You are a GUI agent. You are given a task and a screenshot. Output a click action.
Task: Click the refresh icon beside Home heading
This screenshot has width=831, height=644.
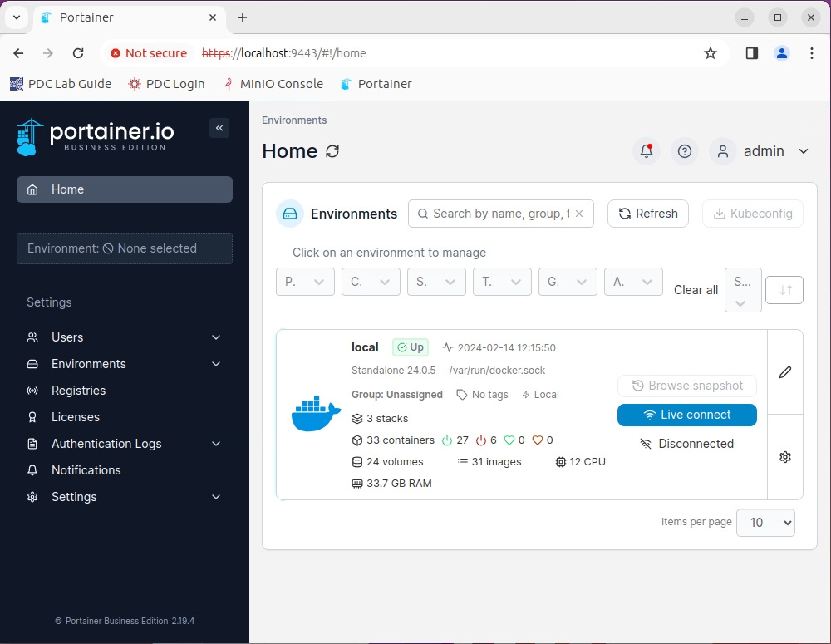click(332, 151)
